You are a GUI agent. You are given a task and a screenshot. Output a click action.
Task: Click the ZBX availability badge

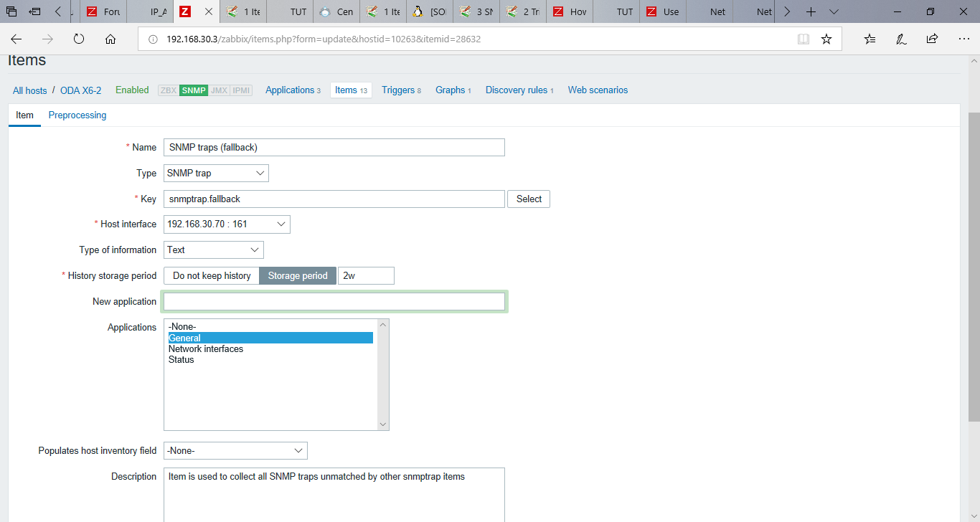(169, 90)
